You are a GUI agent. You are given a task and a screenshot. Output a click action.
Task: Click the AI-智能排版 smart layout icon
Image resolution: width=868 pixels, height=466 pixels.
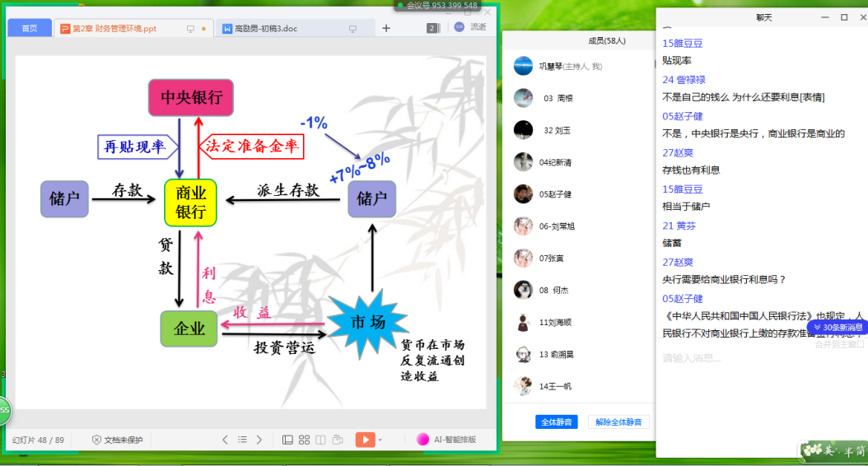click(x=422, y=440)
